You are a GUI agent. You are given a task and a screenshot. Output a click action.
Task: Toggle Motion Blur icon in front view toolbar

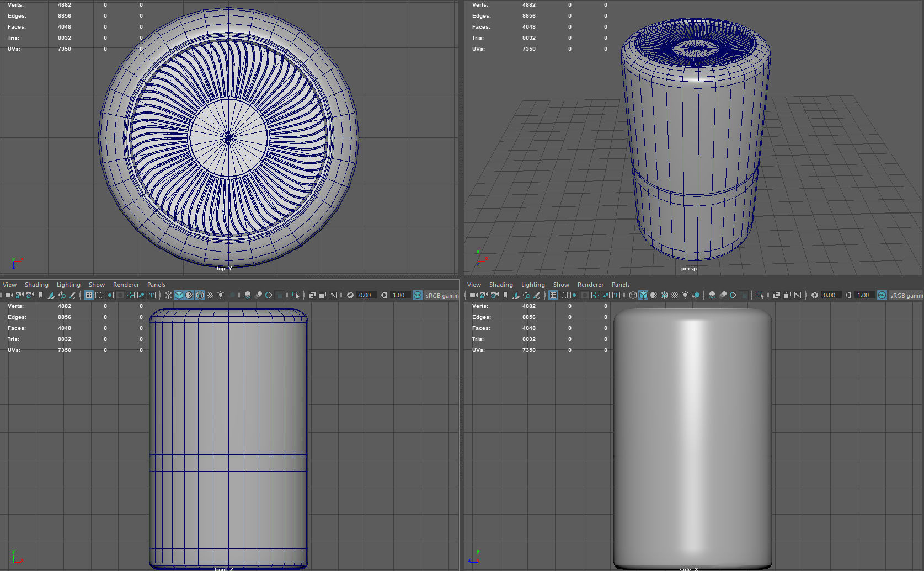coord(258,295)
